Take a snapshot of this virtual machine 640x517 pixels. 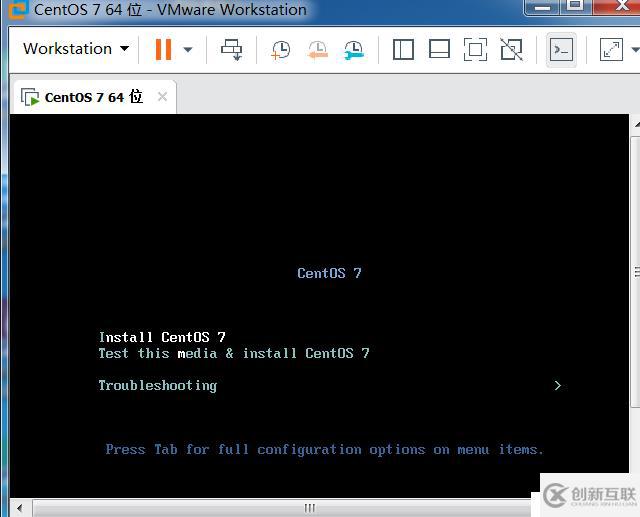click(x=280, y=50)
